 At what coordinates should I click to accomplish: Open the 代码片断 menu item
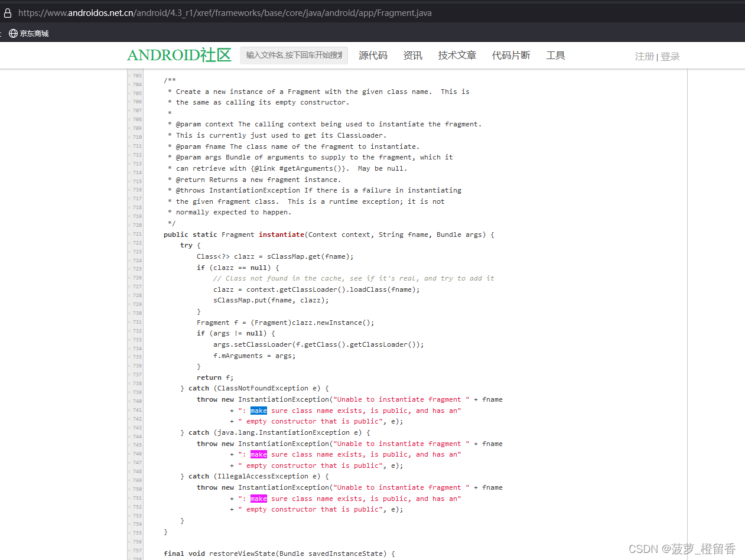(x=511, y=55)
